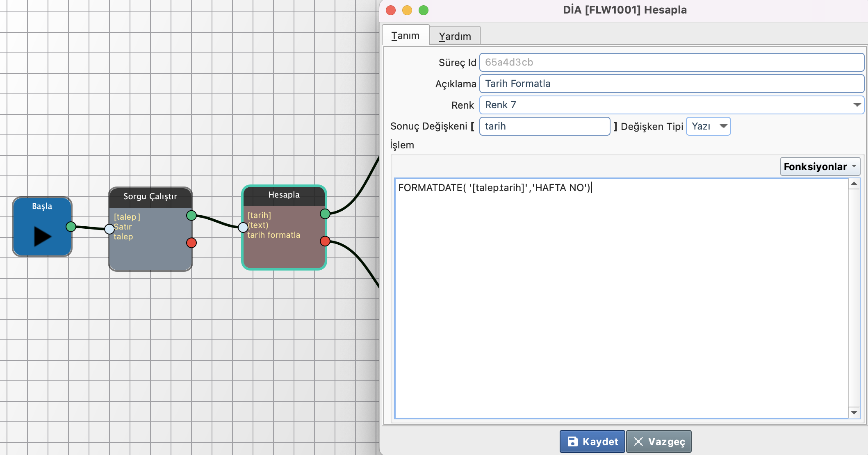Click green success port of Hesapla node

[325, 214]
